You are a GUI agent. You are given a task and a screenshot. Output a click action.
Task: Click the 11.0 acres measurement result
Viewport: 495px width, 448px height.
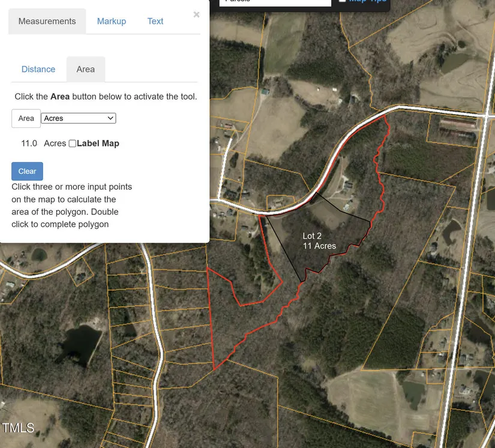click(29, 144)
